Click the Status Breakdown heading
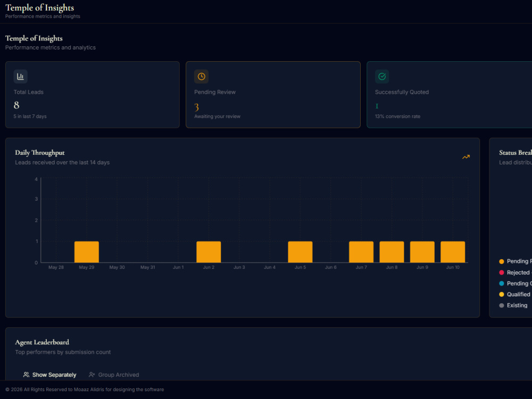The image size is (532, 399). point(516,153)
